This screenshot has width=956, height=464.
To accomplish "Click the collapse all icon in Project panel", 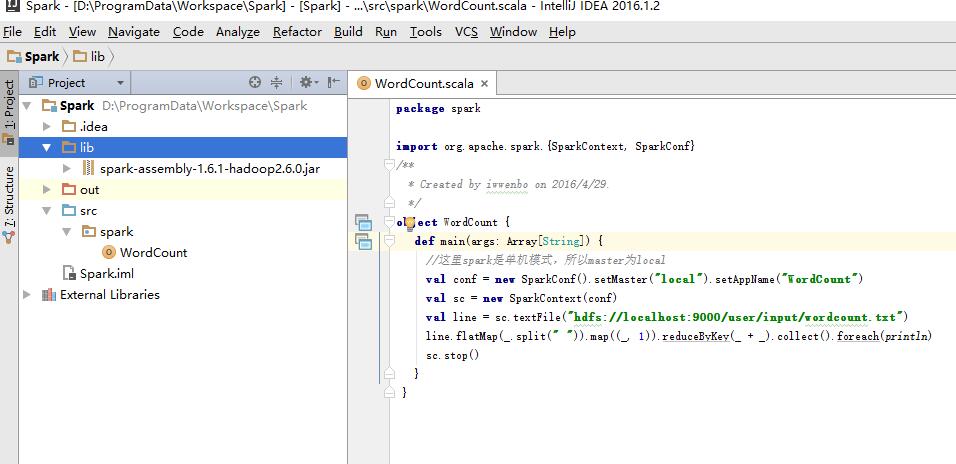I will (277, 83).
